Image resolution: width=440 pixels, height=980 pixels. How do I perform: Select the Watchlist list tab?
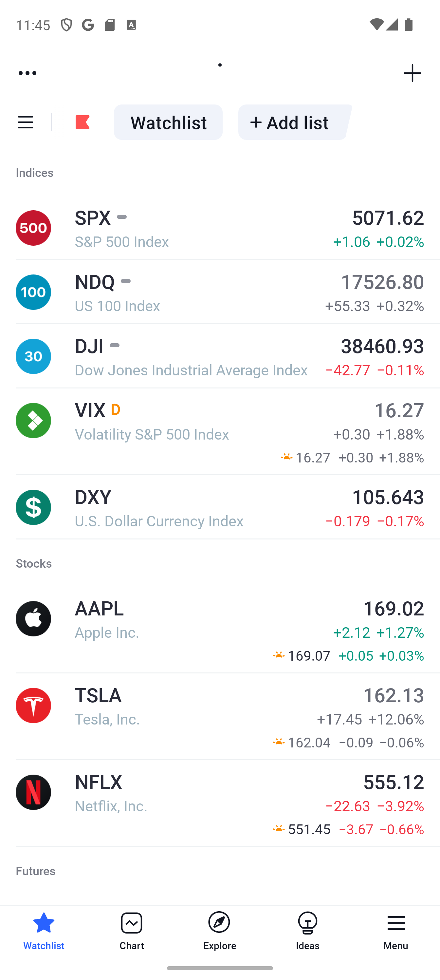coord(168,122)
